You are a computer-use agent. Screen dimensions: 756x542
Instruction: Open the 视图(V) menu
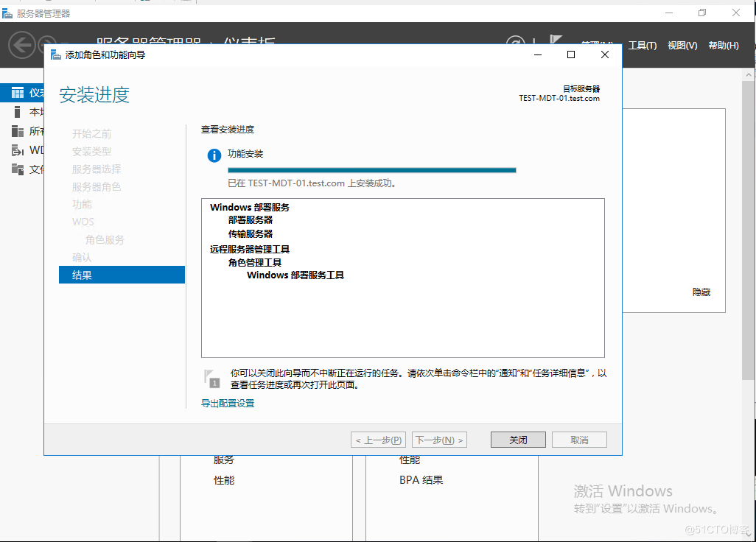point(682,45)
